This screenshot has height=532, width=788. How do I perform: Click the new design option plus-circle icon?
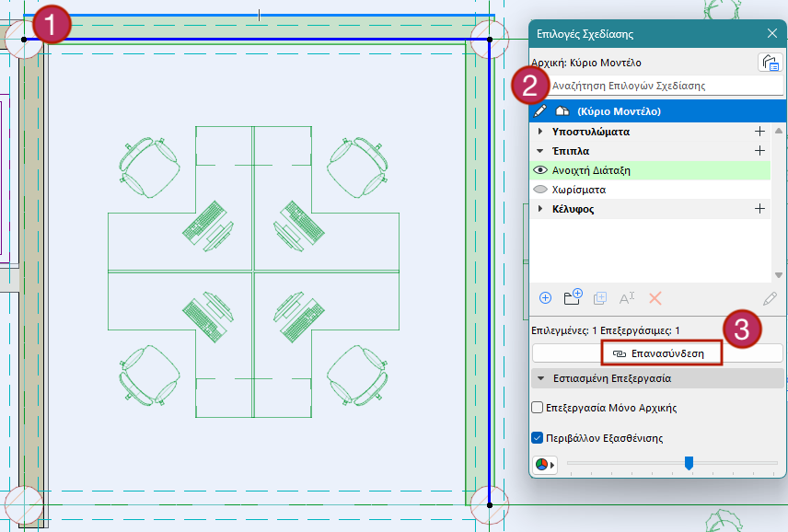pos(545,298)
